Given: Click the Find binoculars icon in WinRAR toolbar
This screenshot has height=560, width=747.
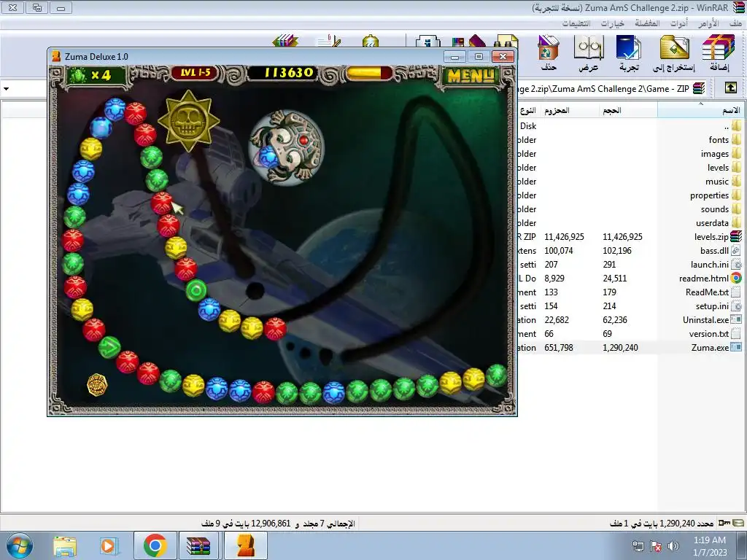Looking at the screenshot, I should 506,41.
